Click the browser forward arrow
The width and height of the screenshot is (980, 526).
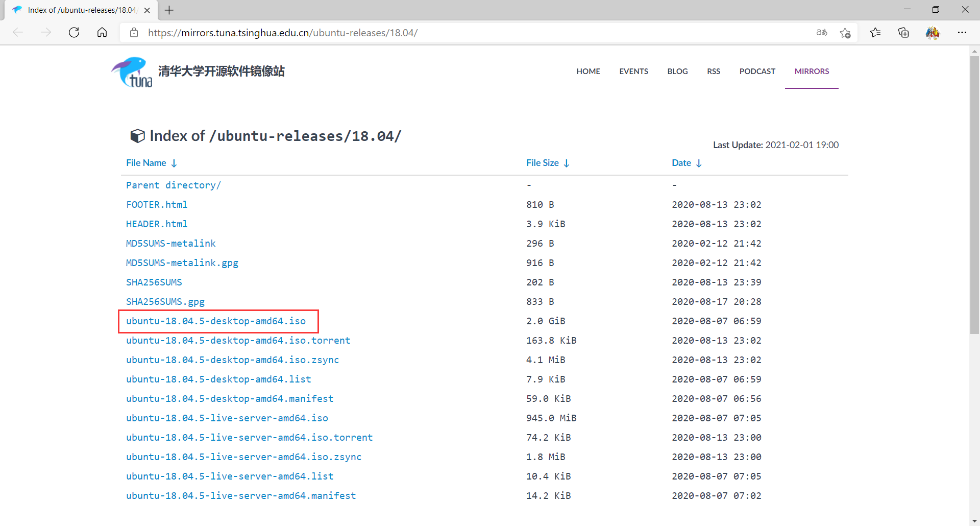46,33
